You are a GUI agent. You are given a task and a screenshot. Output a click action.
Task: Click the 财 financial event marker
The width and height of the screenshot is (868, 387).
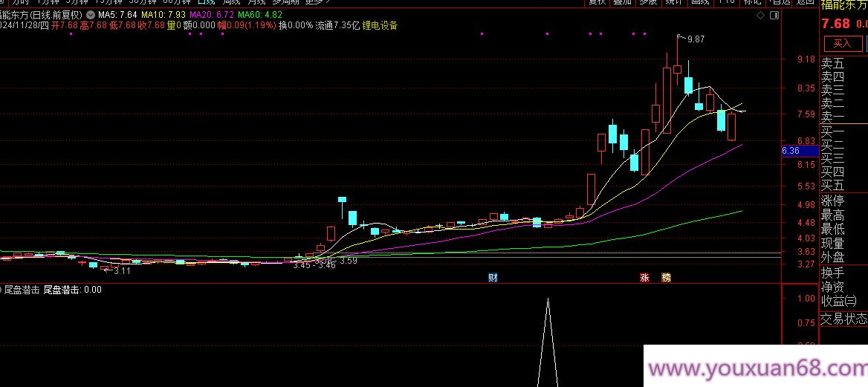click(492, 278)
